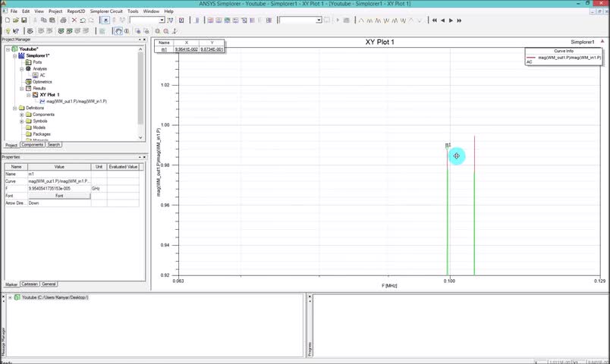
Task: Switch to the General properties tab
Action: click(x=49, y=284)
